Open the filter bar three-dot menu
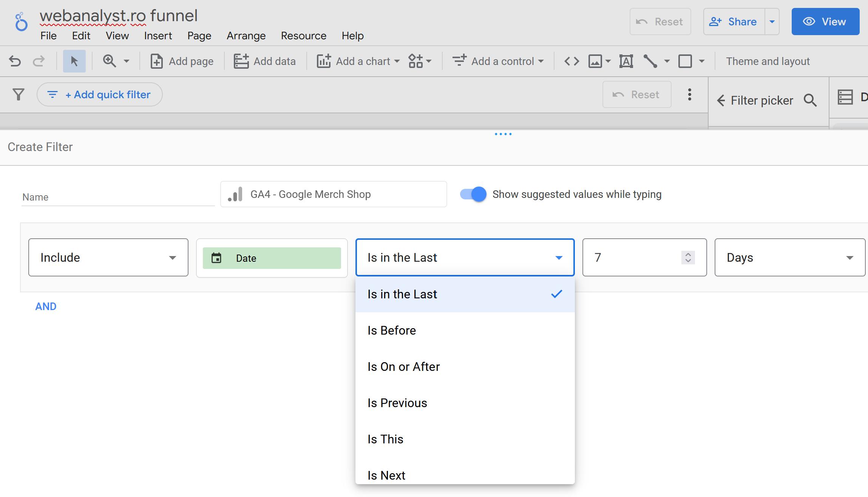 click(689, 94)
